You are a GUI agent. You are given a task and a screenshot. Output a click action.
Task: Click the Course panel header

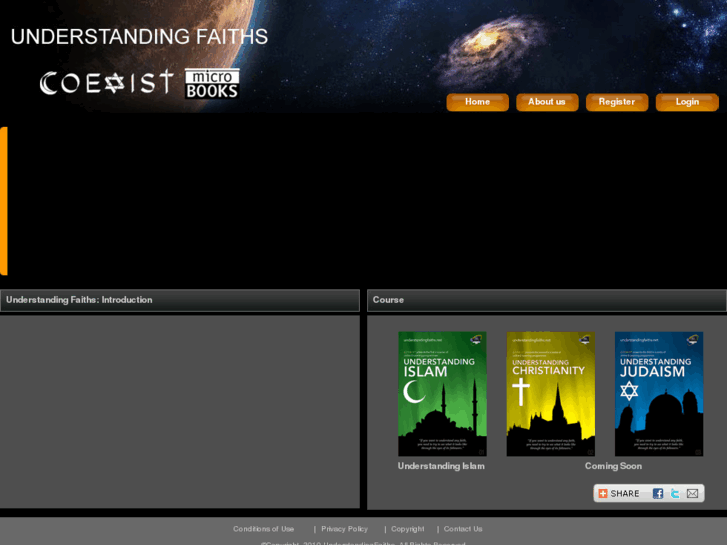(x=547, y=300)
